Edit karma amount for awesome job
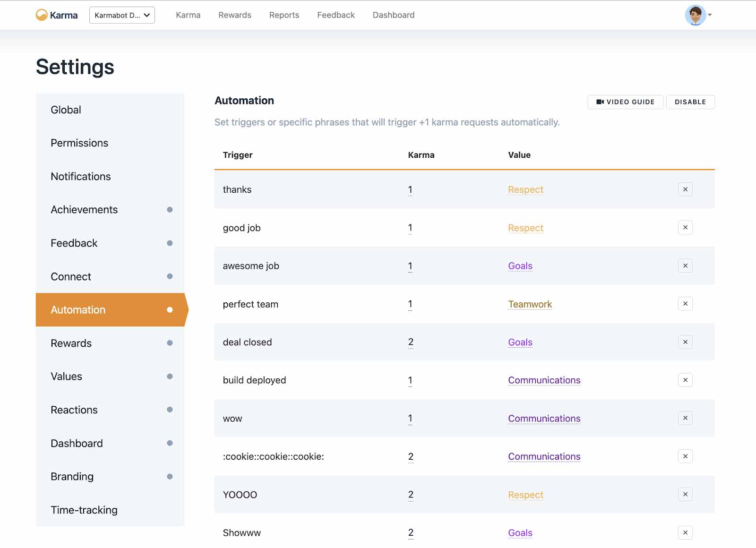756x548 pixels. pos(410,266)
